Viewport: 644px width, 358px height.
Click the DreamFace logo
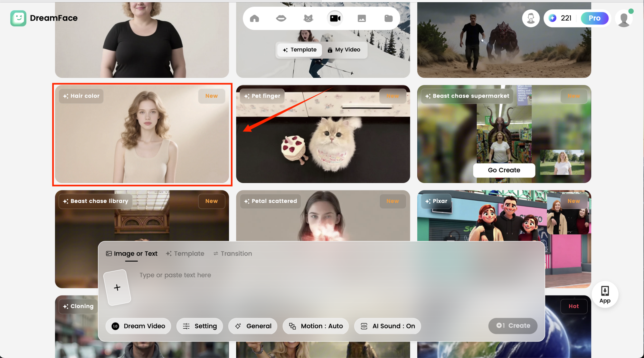point(44,18)
